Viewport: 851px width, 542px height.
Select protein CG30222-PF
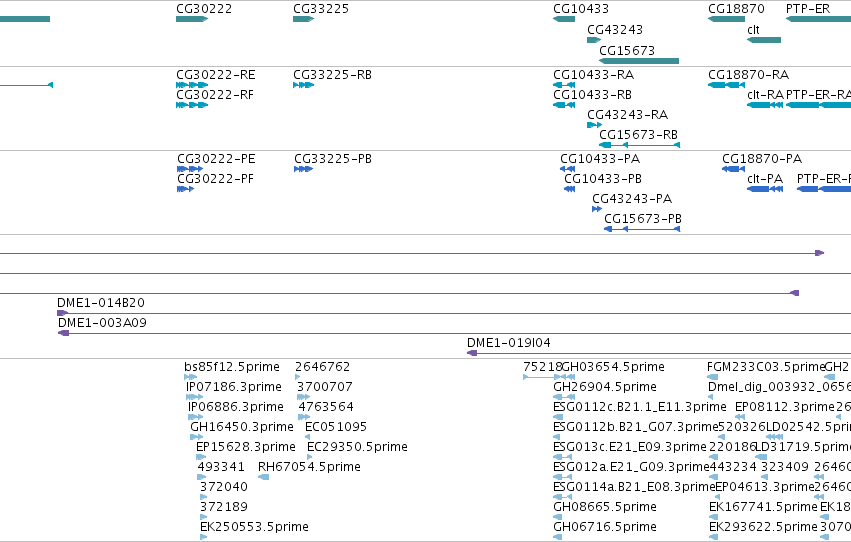point(186,189)
